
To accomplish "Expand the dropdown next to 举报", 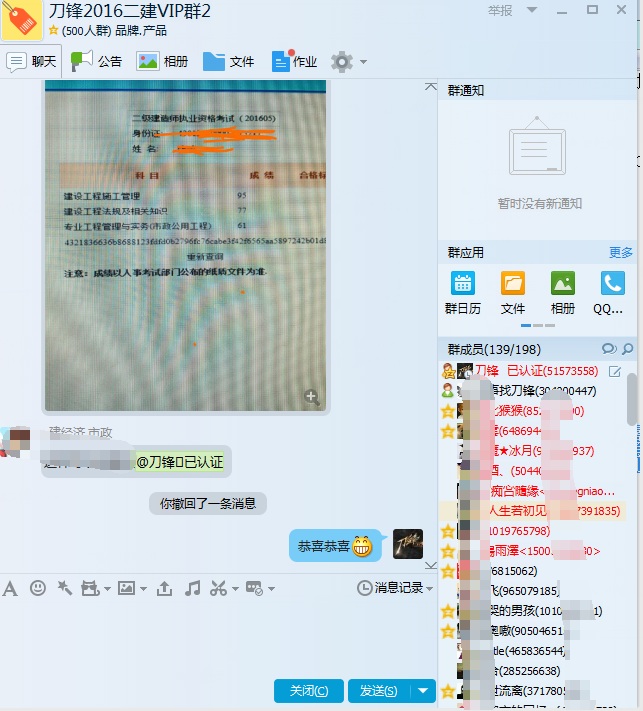I will 532,10.
